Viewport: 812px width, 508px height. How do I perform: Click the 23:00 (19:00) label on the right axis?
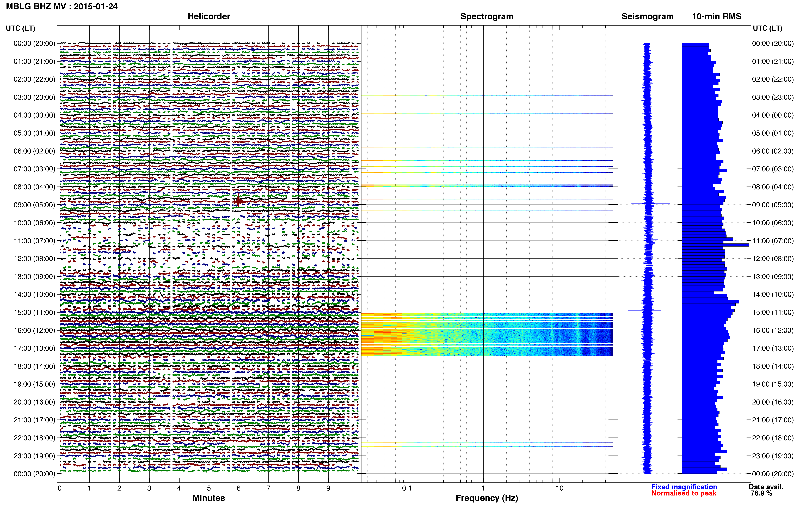(x=773, y=456)
